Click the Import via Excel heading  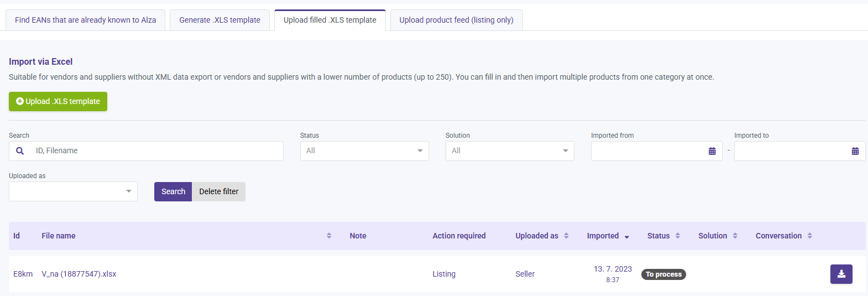[40, 61]
